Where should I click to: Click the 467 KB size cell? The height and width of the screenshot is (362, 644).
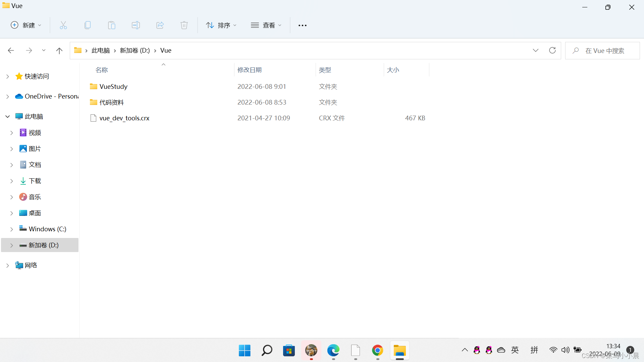415,118
